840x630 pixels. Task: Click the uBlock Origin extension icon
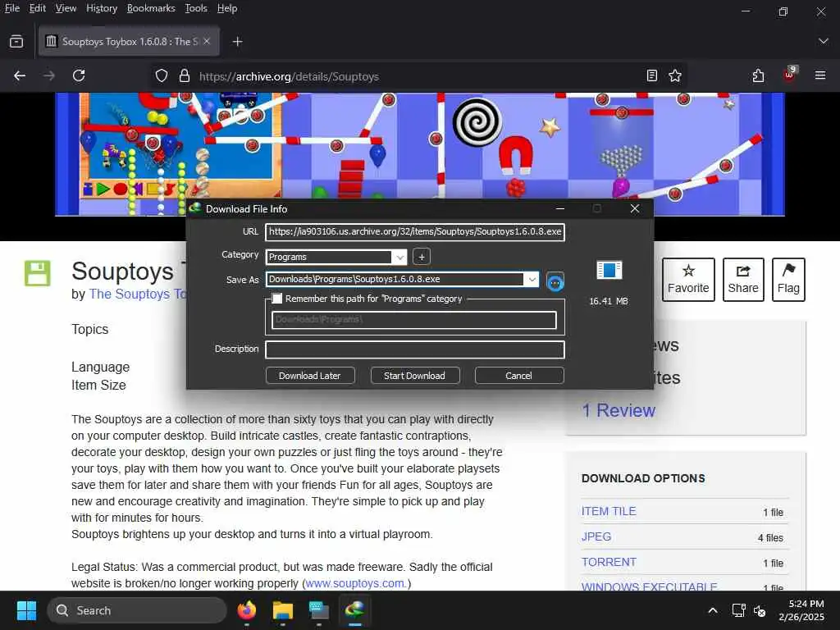pos(790,75)
